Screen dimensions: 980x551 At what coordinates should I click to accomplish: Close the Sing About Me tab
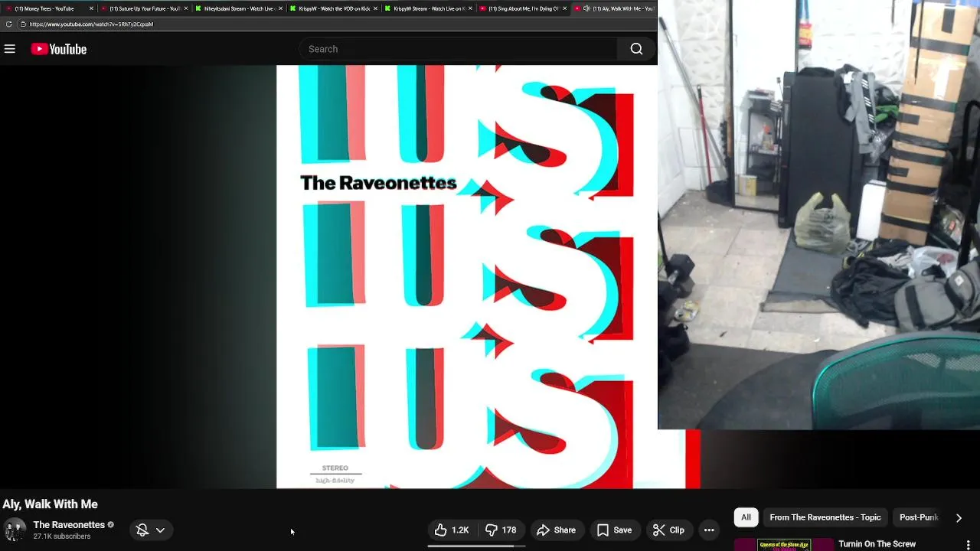point(565,8)
